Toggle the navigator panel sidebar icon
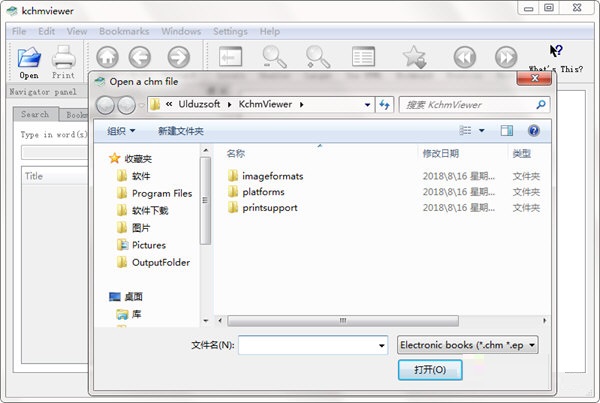 click(x=230, y=57)
